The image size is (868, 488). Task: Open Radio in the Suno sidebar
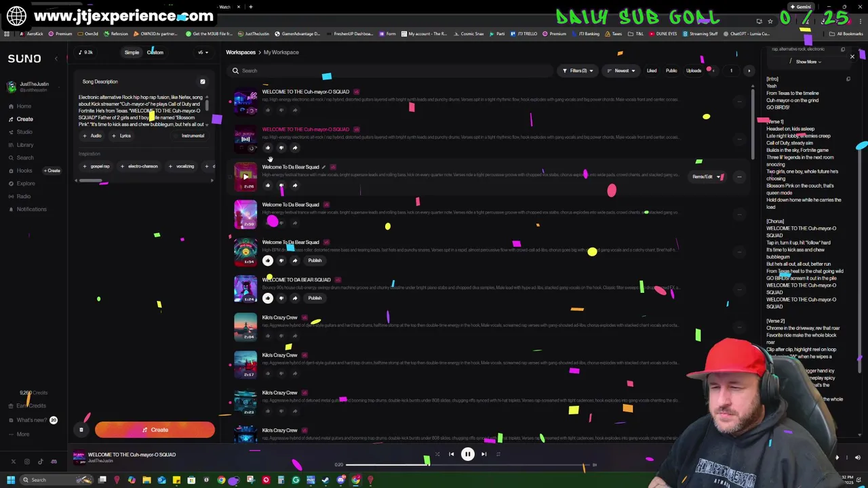click(x=24, y=197)
